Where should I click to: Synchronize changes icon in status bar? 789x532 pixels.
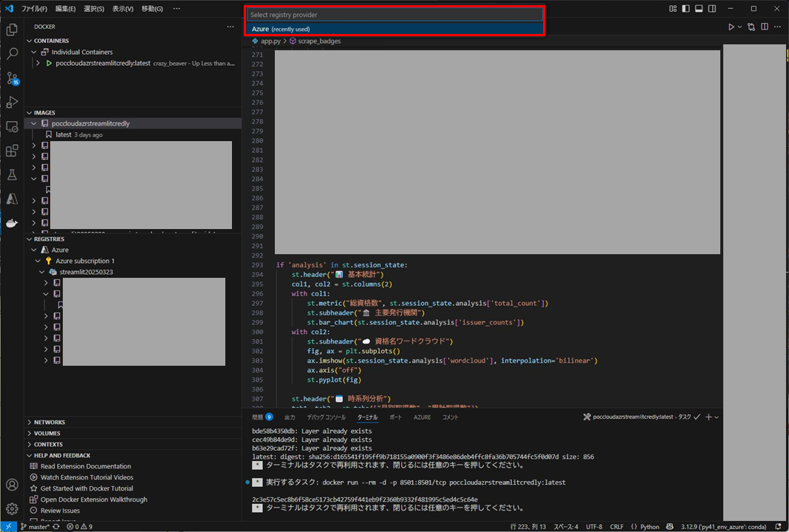click(56, 527)
